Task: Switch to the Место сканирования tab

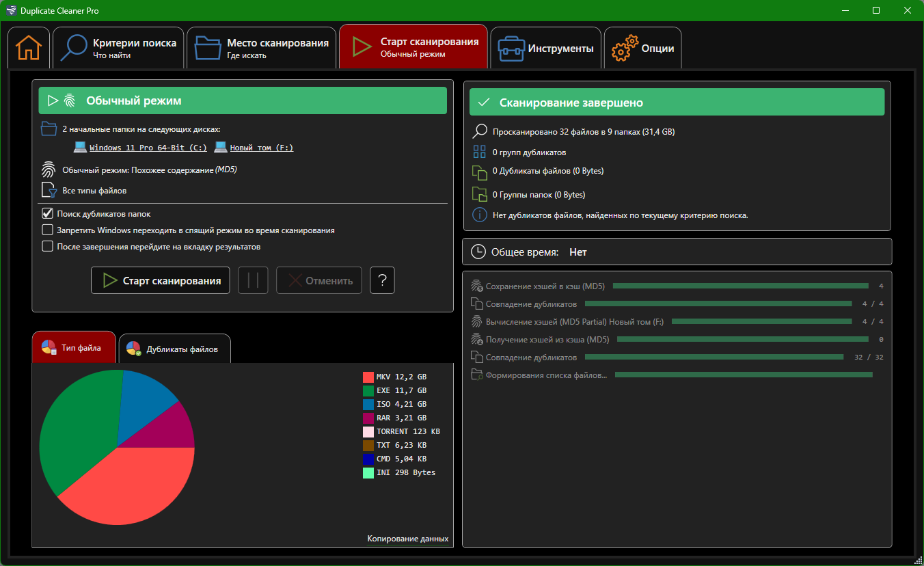Action: point(262,48)
